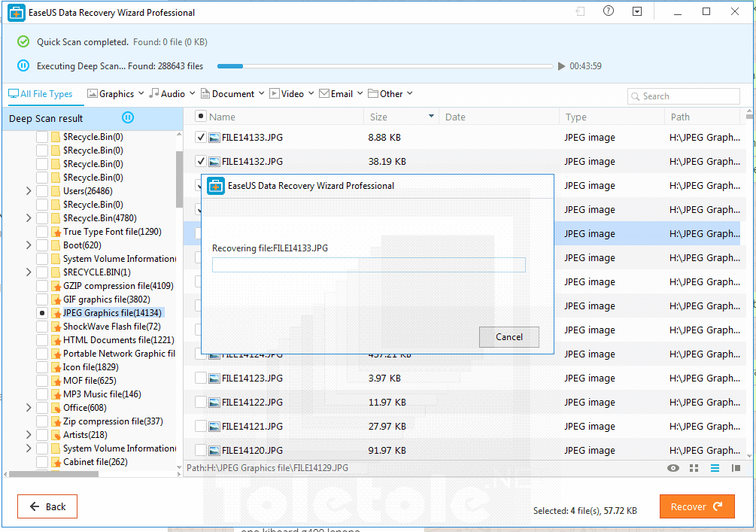The width and height of the screenshot is (756, 532).
Task: Click the EaseUS app logo icon
Action: click(x=17, y=13)
